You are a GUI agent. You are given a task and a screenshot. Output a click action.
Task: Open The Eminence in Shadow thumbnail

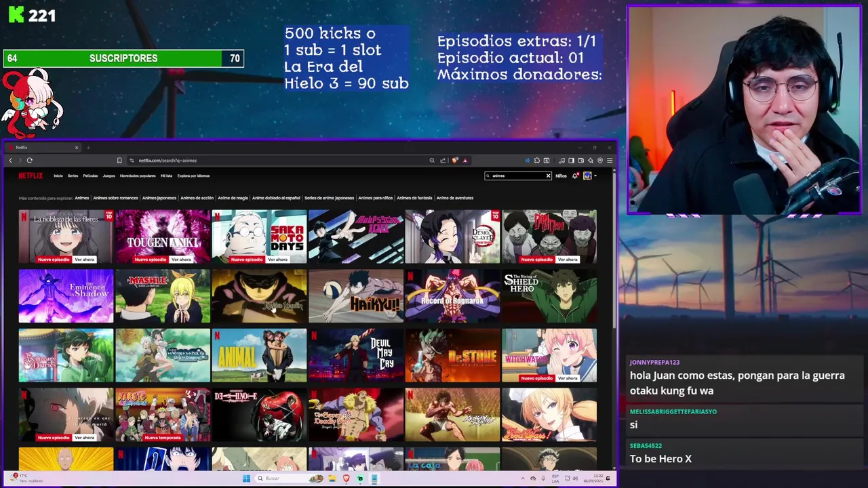click(66, 296)
